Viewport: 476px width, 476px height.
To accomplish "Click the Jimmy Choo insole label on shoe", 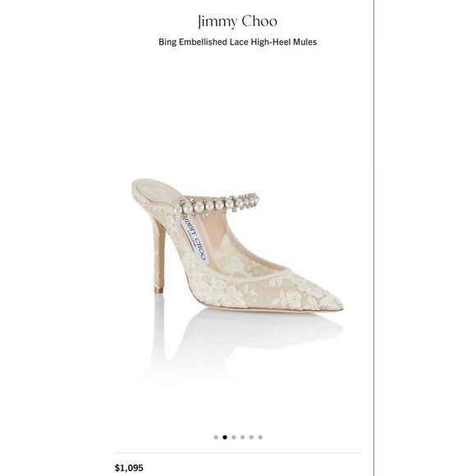I will [194, 239].
